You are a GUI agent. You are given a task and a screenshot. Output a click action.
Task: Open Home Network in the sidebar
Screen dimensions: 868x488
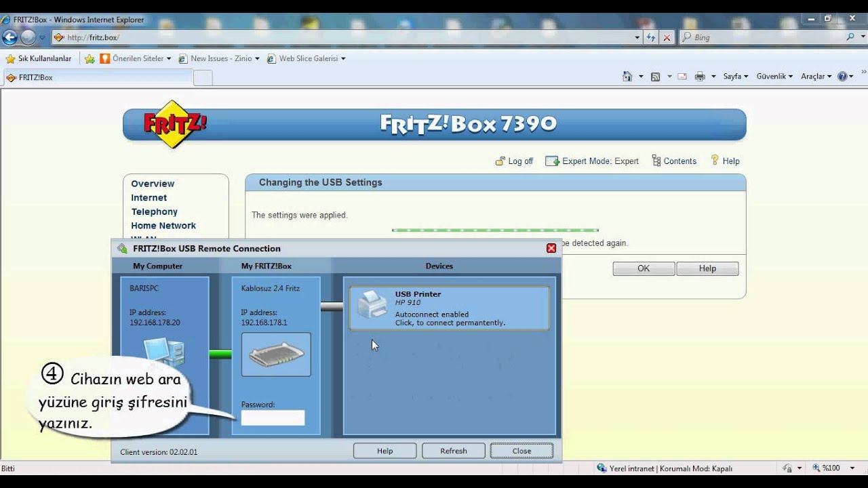coord(163,226)
